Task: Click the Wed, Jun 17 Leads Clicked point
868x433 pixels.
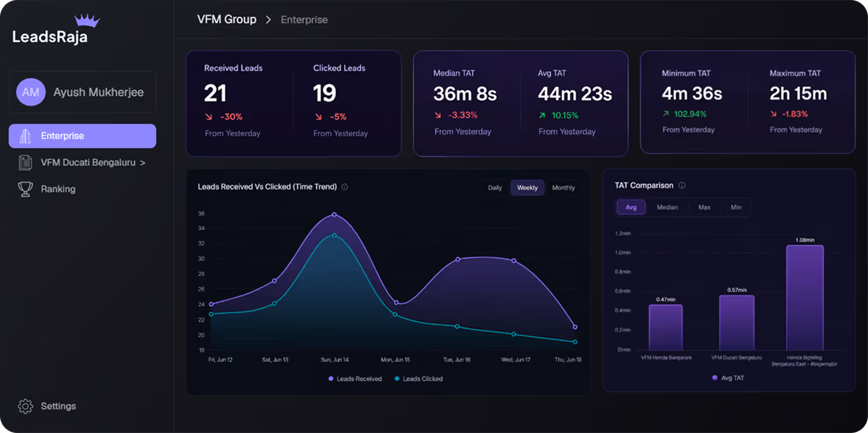Action: point(513,334)
